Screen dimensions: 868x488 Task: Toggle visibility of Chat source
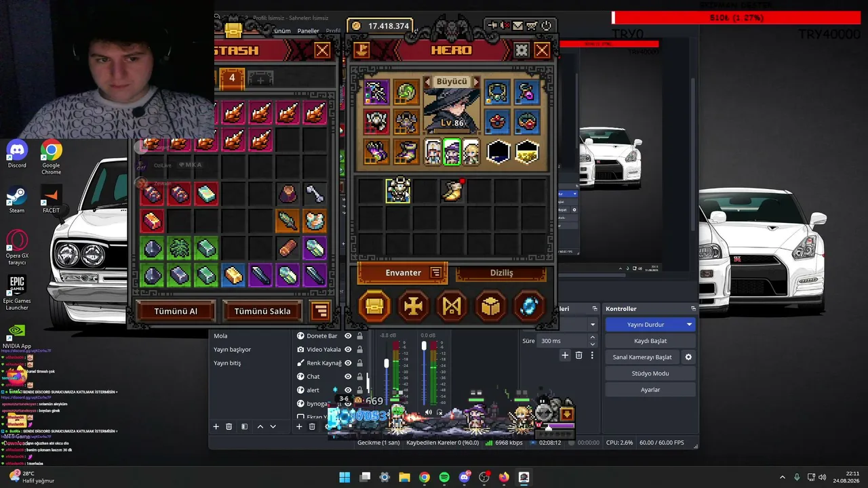point(348,376)
